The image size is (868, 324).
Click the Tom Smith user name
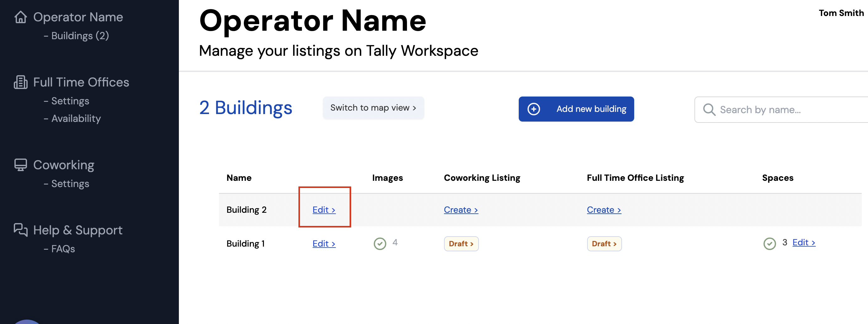pos(841,13)
